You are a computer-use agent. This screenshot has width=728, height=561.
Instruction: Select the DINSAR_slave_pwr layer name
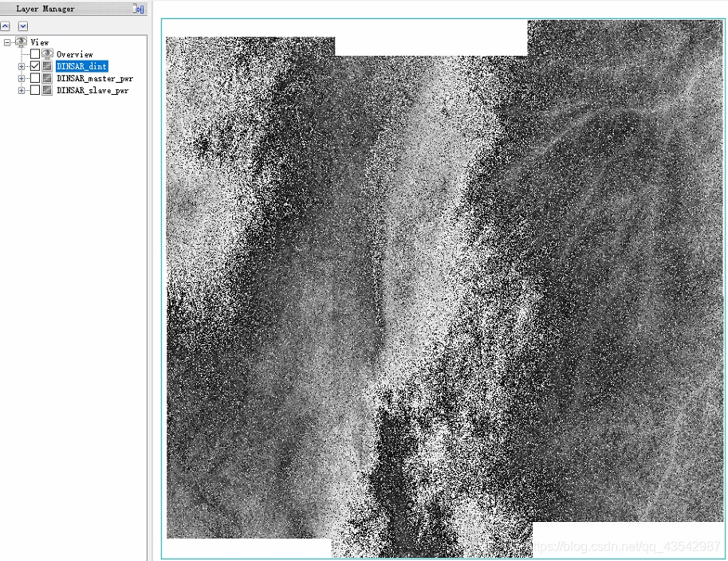92,91
